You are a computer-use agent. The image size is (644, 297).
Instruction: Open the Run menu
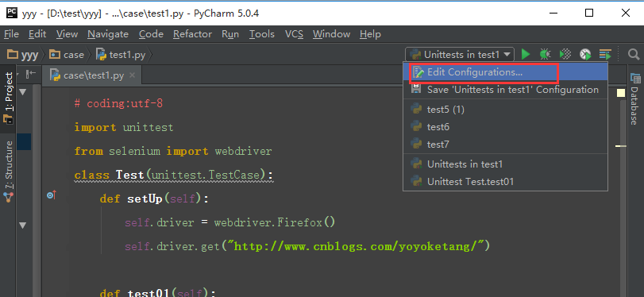pyautogui.click(x=230, y=34)
